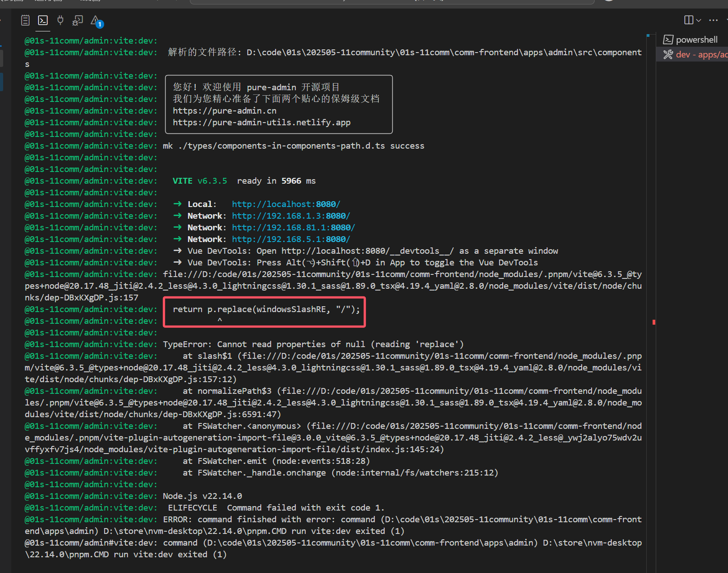Click the 'Node.js v22.14.0' line
Screen dimensions: 728x573
click(202, 496)
